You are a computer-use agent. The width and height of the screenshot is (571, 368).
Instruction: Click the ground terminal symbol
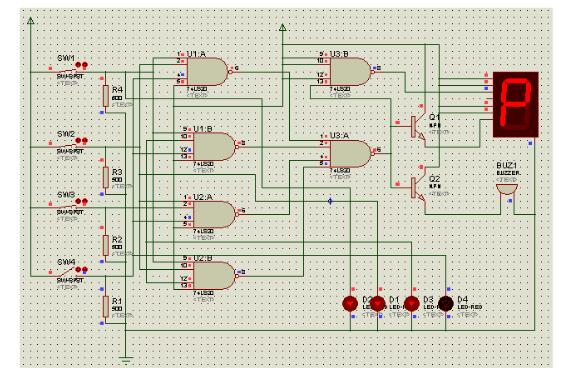click(x=126, y=360)
